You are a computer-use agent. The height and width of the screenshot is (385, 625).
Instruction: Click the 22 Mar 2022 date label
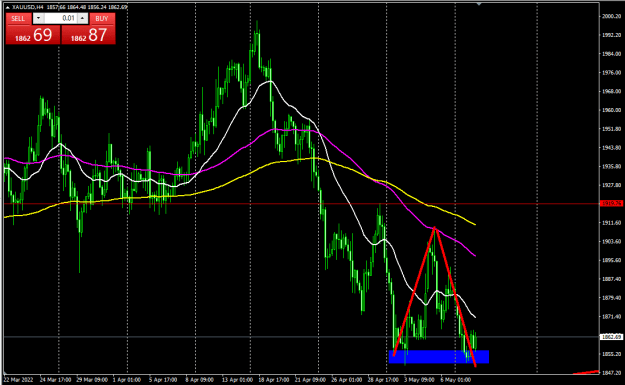(18, 380)
